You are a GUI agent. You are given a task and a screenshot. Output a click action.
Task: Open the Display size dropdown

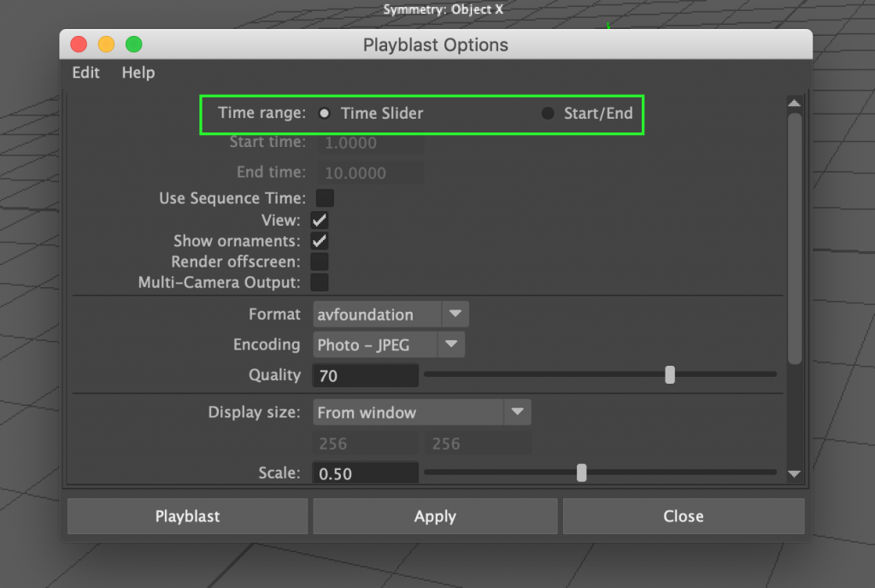(x=518, y=412)
